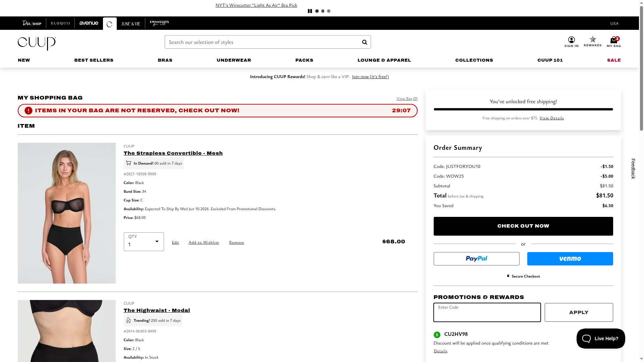Viewport: 644px width, 362px height.
Task: Switch to Dia Shop brand logo
Action: point(32,23)
